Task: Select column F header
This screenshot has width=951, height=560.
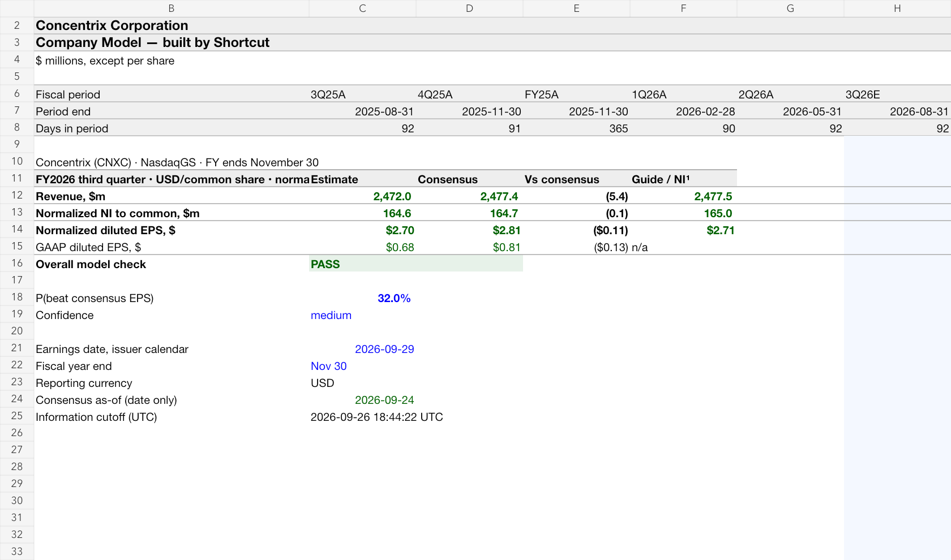Action: tap(683, 8)
